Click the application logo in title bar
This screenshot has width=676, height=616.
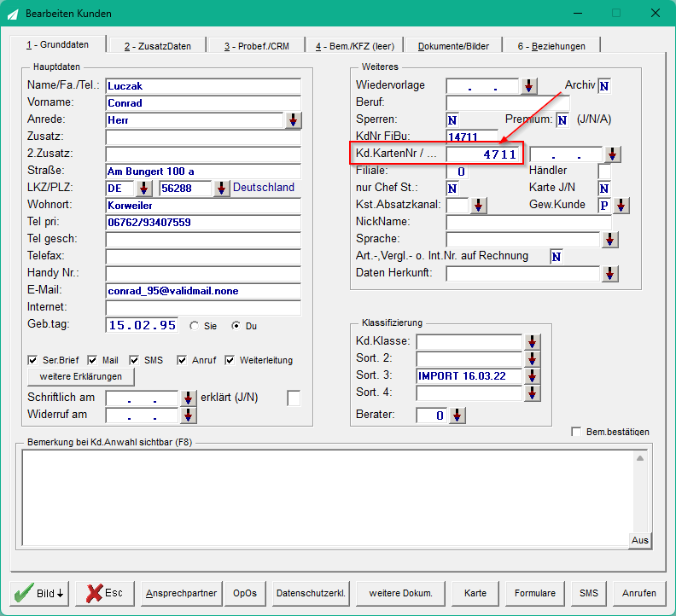tap(13, 14)
